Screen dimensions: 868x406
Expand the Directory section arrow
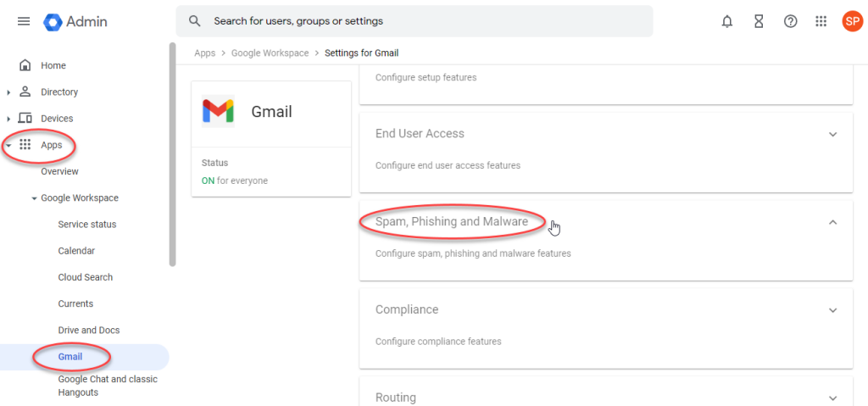pyautogui.click(x=8, y=92)
